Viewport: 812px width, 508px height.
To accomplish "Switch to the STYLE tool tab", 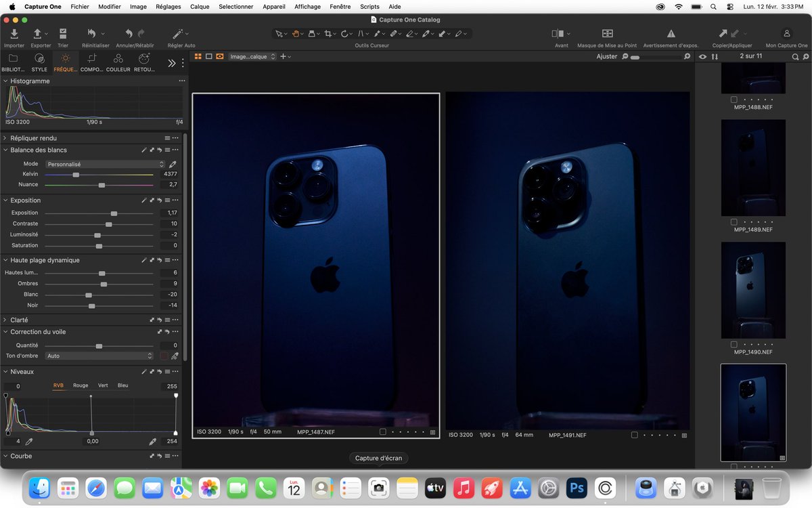I will [39, 63].
